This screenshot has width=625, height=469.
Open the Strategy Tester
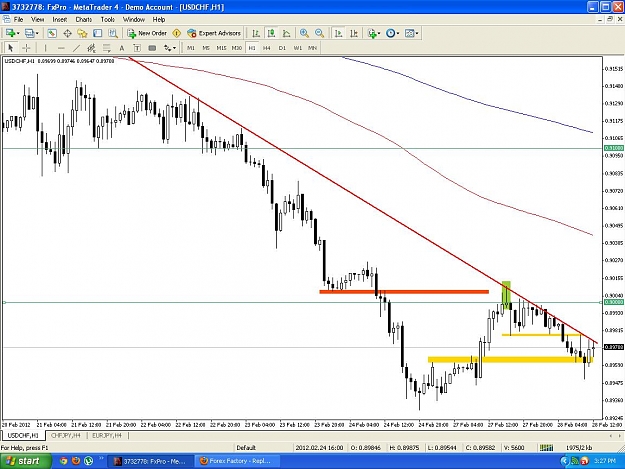(113, 33)
